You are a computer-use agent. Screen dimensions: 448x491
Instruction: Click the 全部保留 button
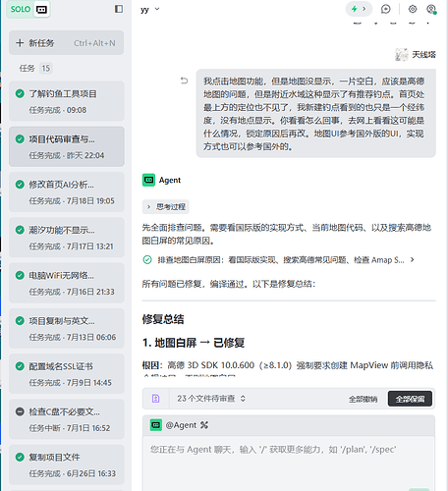pos(410,399)
